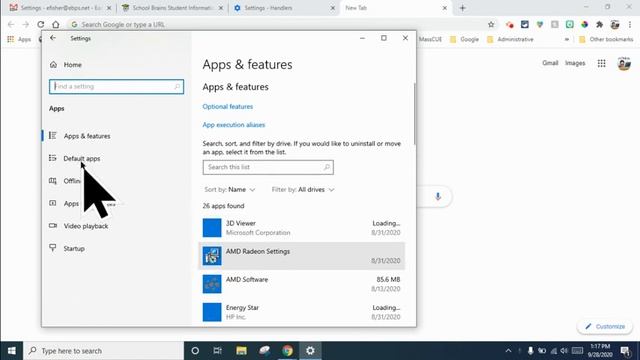Viewport: 640px width, 360px height.
Task: Go back with the Settings back arrow
Action: click(53, 38)
